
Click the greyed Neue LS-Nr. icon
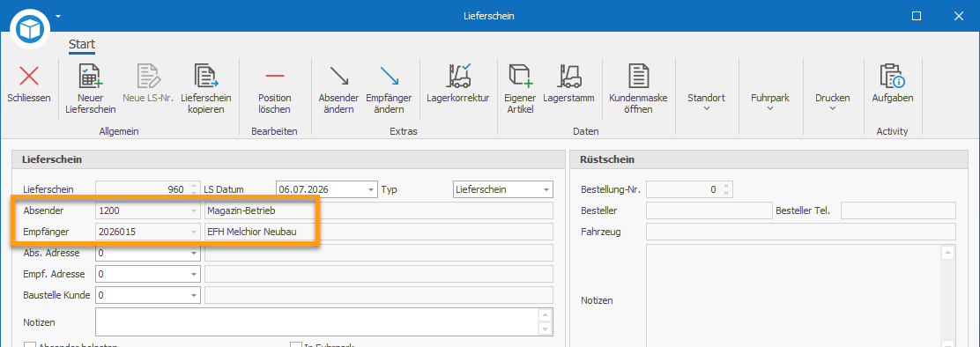(x=148, y=76)
